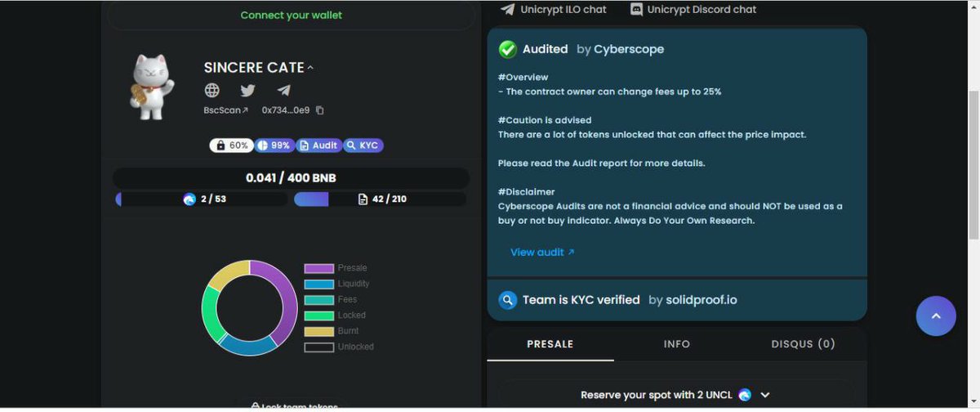This screenshot has height=412, width=980.
Task: Open Unicrypt Discord chat
Action: click(693, 10)
